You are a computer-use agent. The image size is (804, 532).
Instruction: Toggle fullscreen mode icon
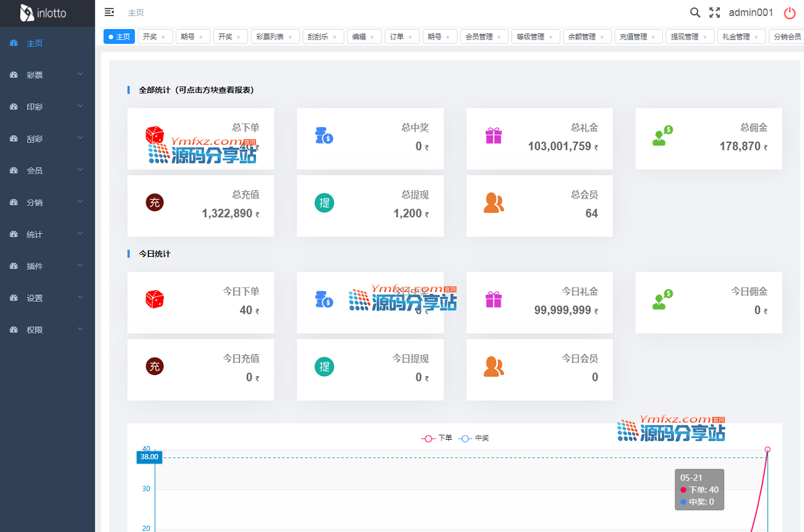point(714,12)
